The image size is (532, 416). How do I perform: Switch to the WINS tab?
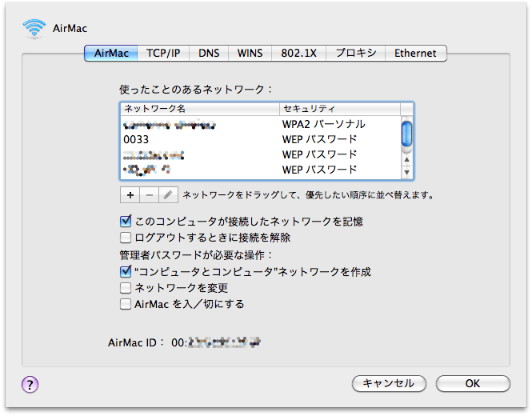click(250, 54)
